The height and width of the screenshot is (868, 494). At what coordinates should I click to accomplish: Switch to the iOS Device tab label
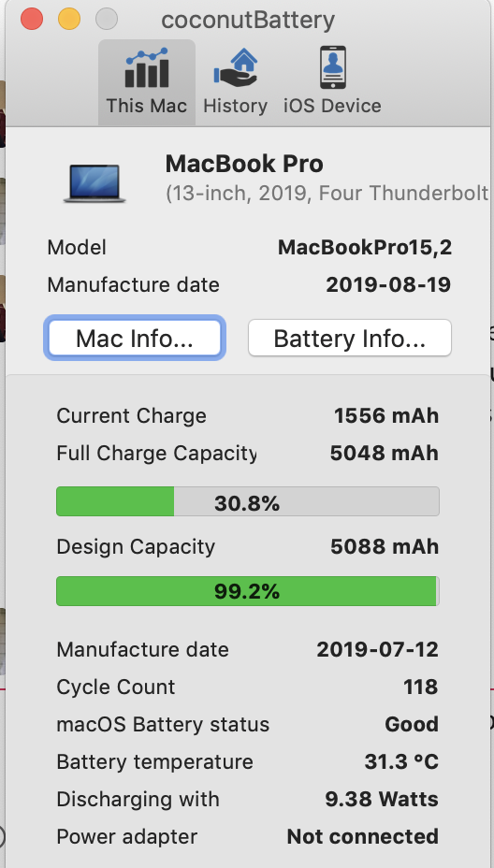(x=332, y=106)
